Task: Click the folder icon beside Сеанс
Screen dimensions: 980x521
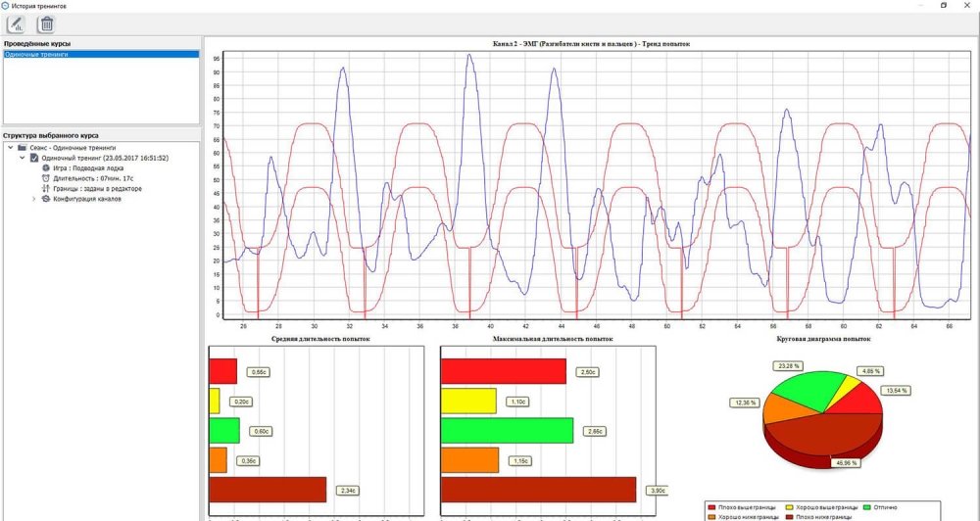Action: coord(22,147)
